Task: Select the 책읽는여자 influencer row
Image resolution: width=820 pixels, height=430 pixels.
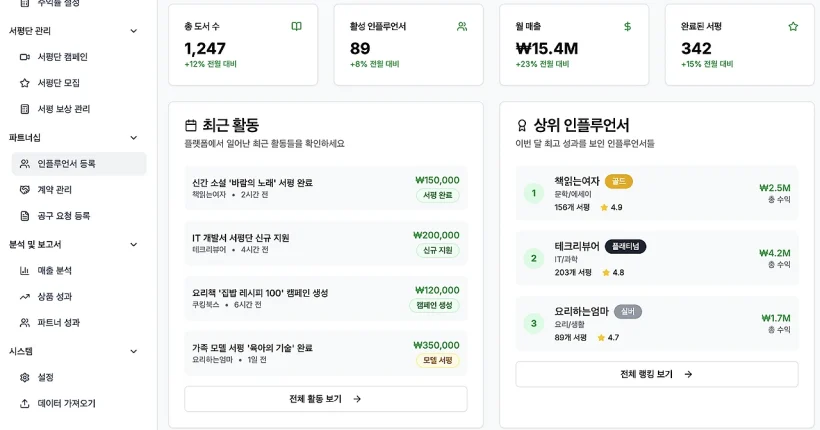Action: 656,193
